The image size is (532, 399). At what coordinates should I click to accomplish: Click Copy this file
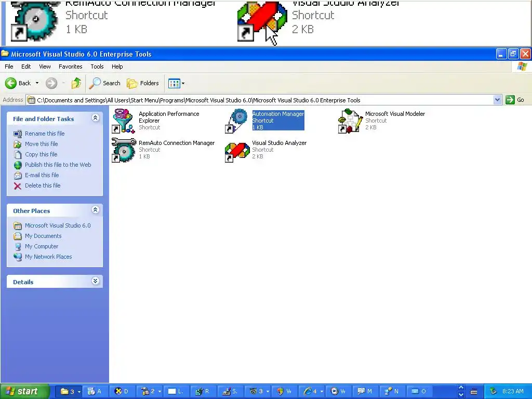pos(41,154)
